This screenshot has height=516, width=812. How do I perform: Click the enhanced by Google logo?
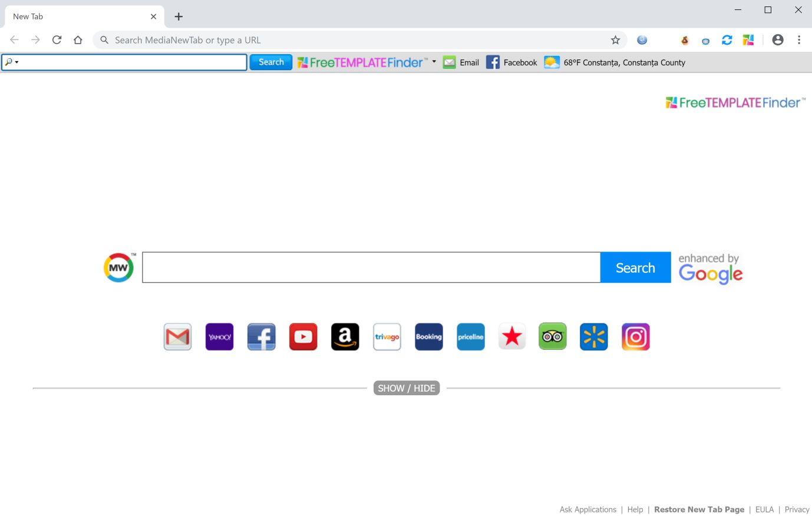pos(710,269)
